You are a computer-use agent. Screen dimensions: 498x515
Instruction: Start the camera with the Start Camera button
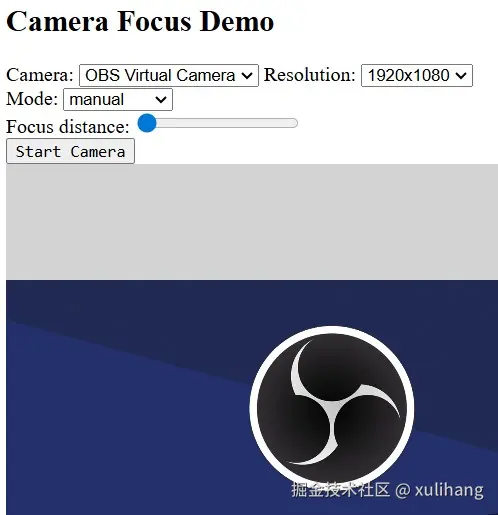(x=70, y=151)
